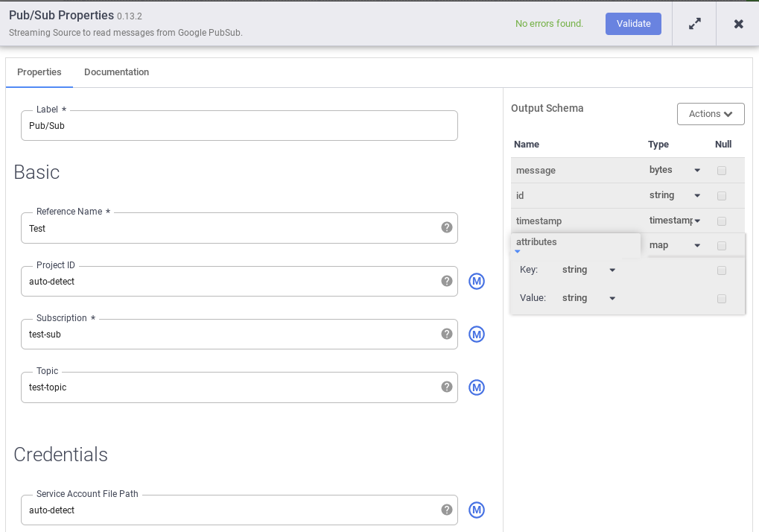Show help icon for Subscription field
This screenshot has width=759, height=532.
click(x=447, y=334)
